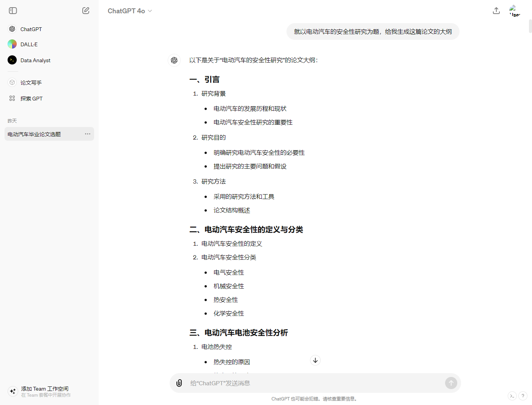This screenshot has height=405, width=532.
Task: Open the 论文写手 GPT
Action: (31, 83)
